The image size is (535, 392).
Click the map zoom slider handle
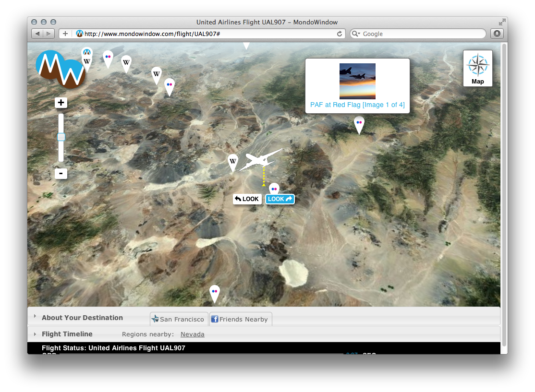click(61, 137)
